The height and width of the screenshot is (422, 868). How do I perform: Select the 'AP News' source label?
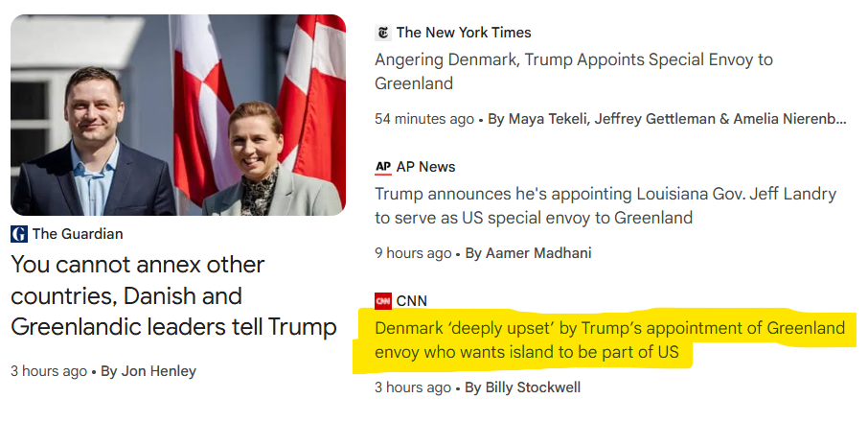425,167
